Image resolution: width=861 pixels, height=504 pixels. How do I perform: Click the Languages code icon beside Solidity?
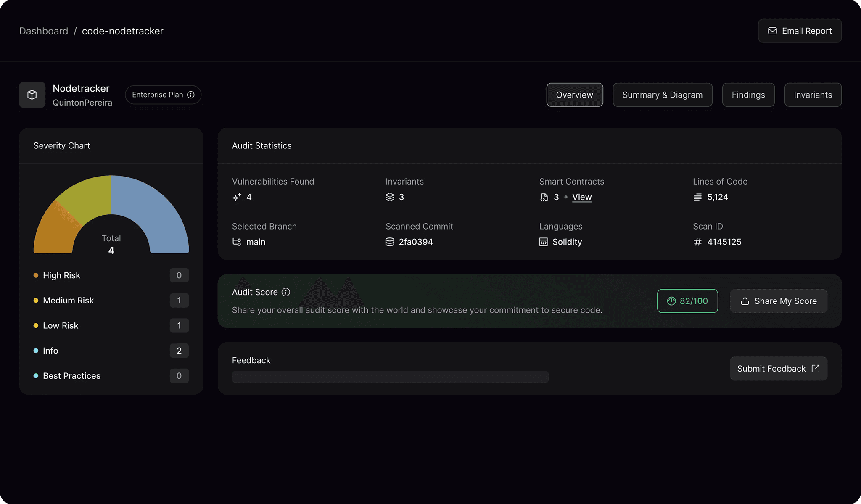click(x=544, y=242)
